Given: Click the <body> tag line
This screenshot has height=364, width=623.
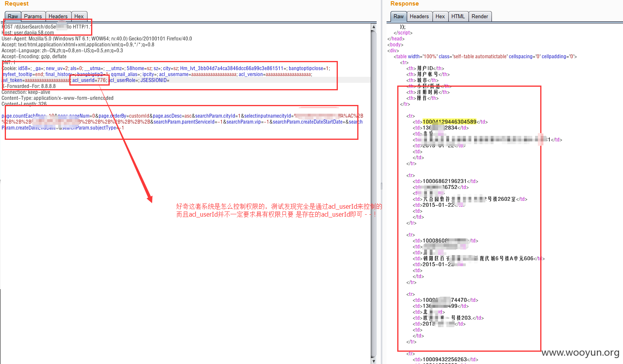Looking at the screenshot, I should [395, 45].
